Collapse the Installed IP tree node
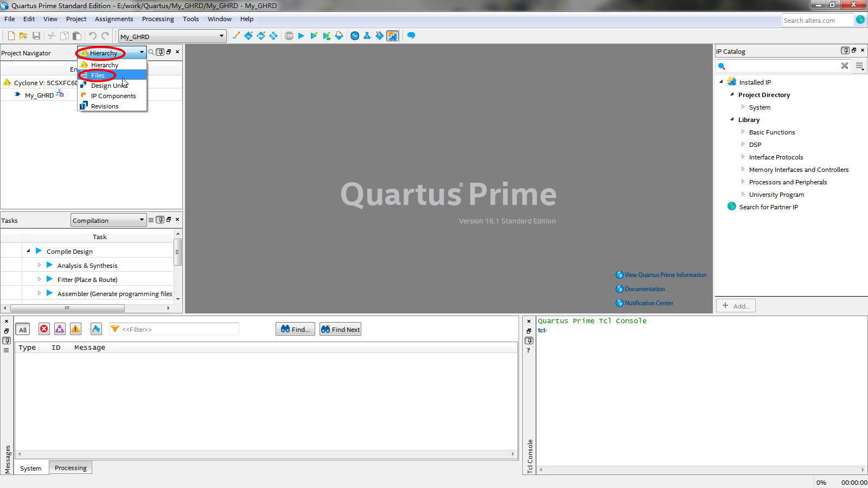This screenshot has height=488, width=868. [721, 82]
